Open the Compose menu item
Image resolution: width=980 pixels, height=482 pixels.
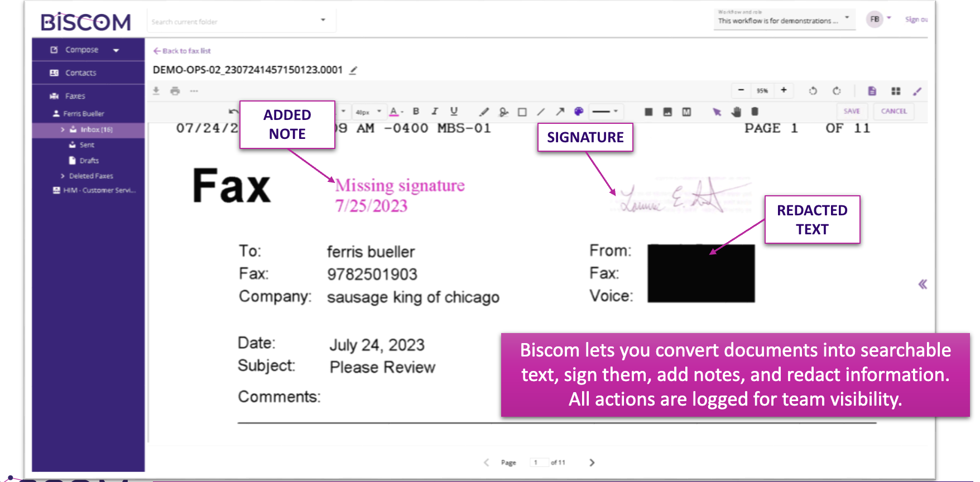(81, 50)
